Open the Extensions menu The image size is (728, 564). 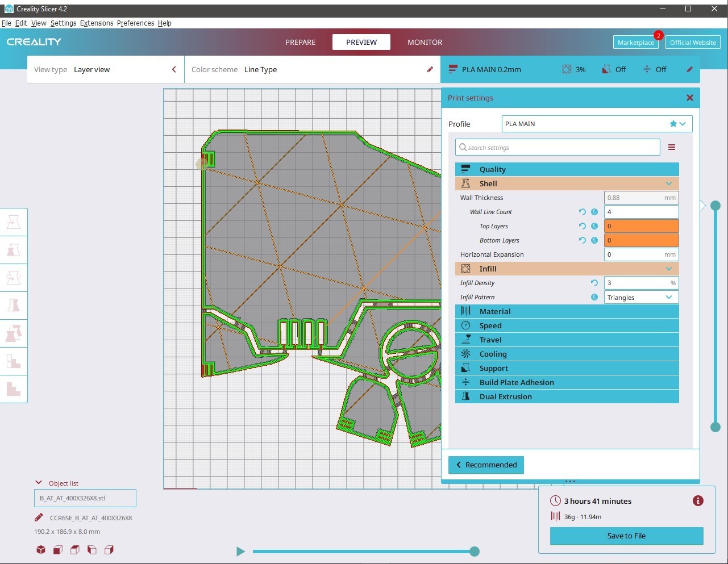(x=97, y=23)
